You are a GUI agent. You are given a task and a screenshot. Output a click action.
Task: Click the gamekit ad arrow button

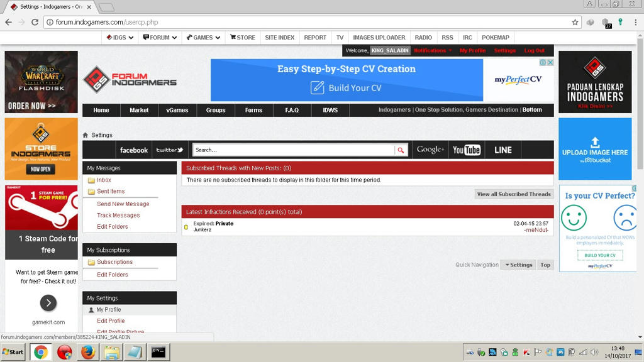pos(48,303)
